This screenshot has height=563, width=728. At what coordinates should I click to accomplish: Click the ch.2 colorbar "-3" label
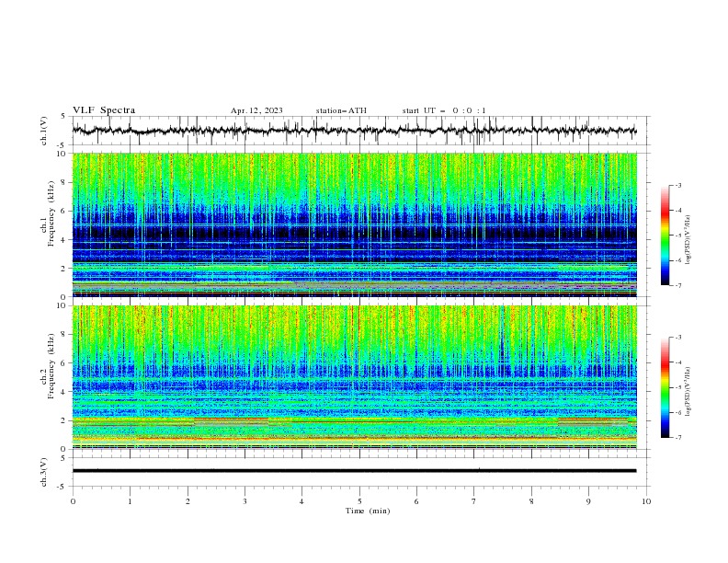(678, 338)
